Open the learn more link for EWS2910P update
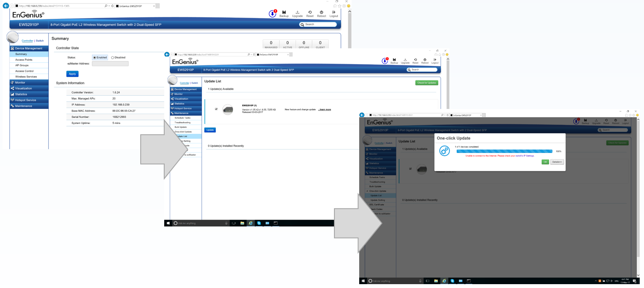 click(325, 109)
